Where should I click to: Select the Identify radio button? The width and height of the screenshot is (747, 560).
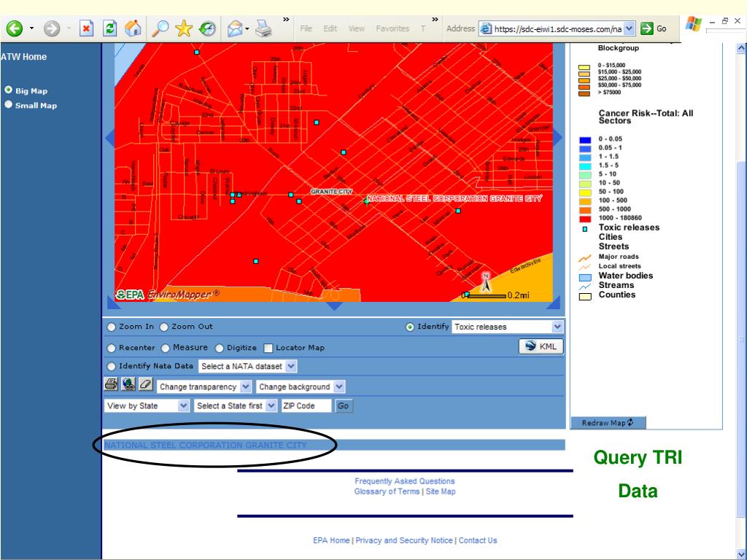410,327
